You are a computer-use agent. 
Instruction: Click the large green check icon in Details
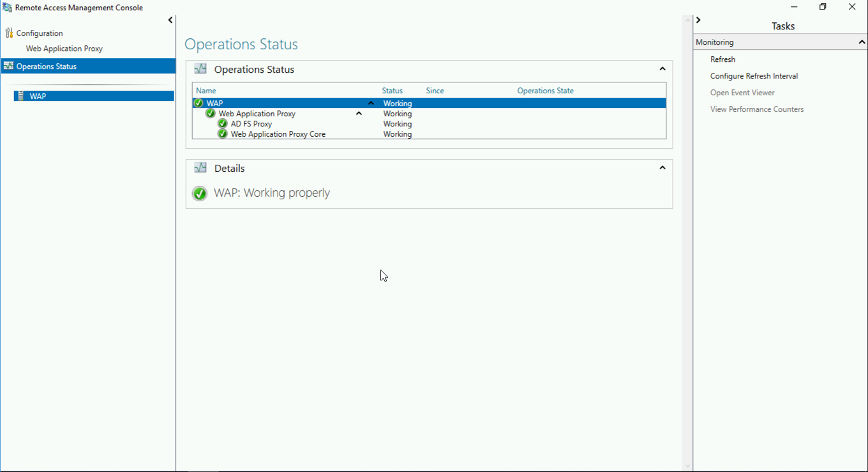click(200, 193)
